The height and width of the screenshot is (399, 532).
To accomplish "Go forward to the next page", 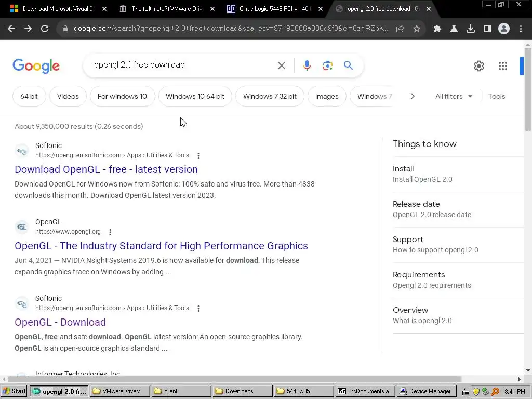I will pyautogui.click(x=28, y=29).
